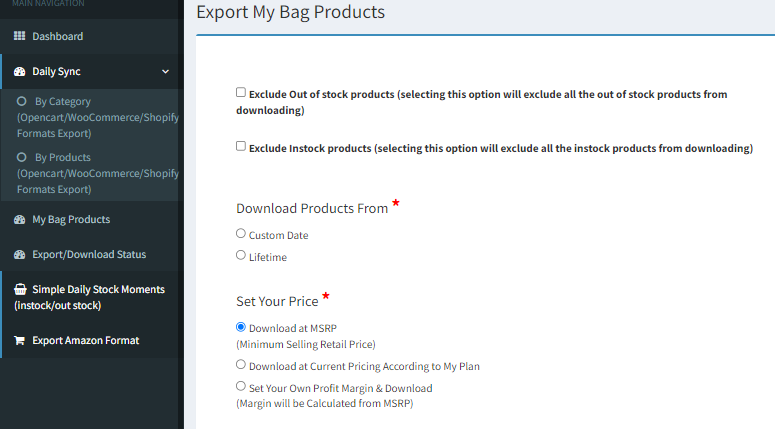Tick the Exclude Instock products checkbox
This screenshot has width=775, height=429.
[241, 146]
